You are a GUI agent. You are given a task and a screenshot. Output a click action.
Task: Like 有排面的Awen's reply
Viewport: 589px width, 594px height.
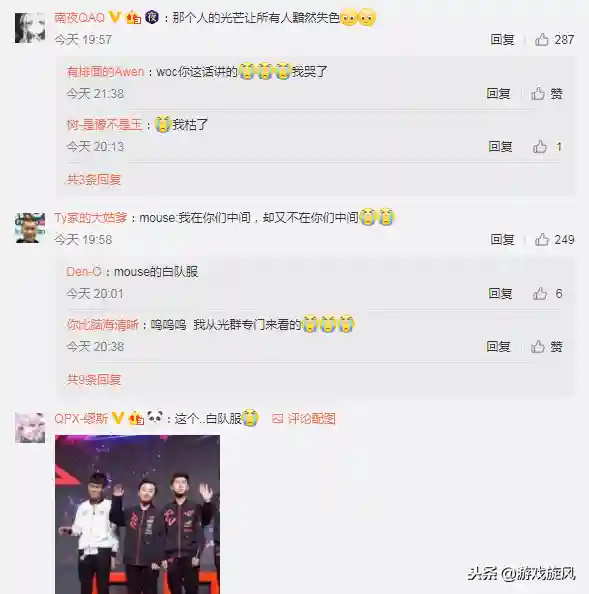(x=537, y=94)
